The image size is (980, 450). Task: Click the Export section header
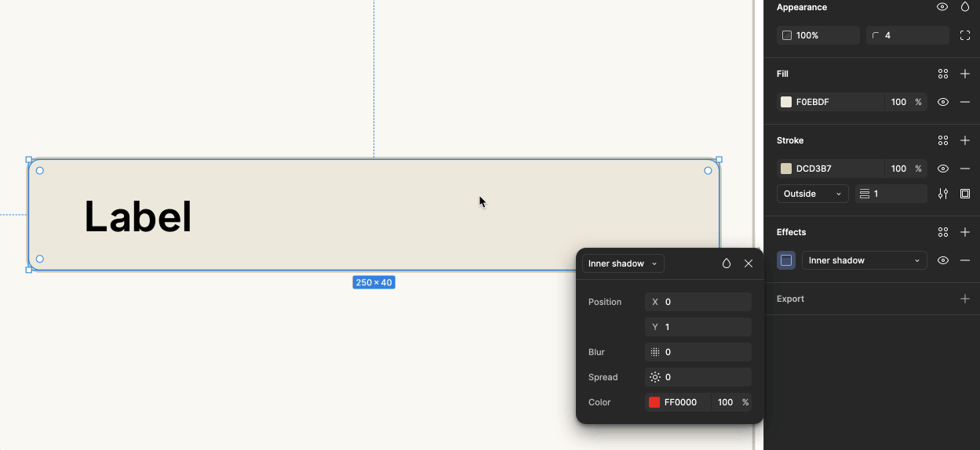click(x=790, y=299)
